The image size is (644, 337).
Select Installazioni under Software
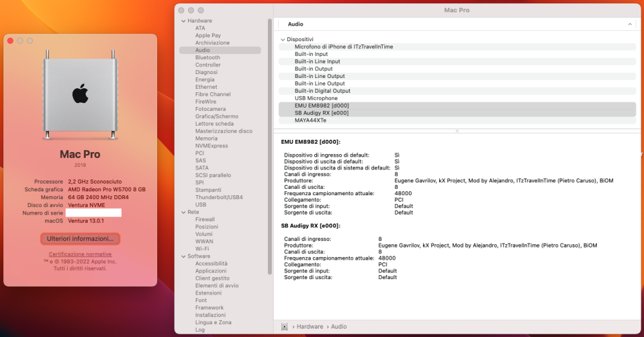click(x=211, y=315)
